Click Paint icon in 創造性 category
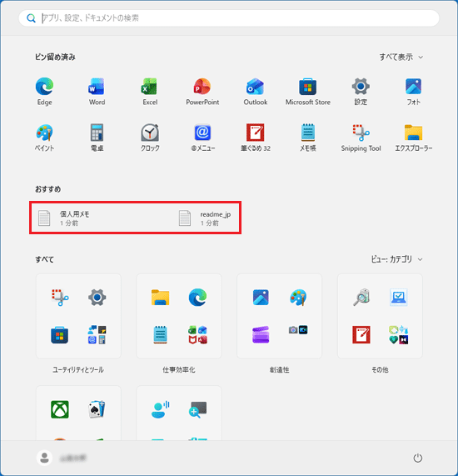 298,298
